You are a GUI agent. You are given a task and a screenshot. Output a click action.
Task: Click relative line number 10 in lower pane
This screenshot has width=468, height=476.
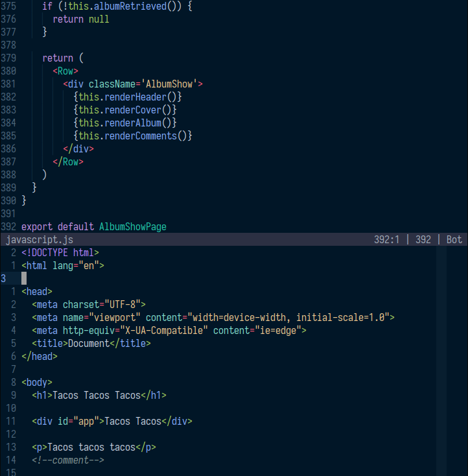pyautogui.click(x=11, y=409)
